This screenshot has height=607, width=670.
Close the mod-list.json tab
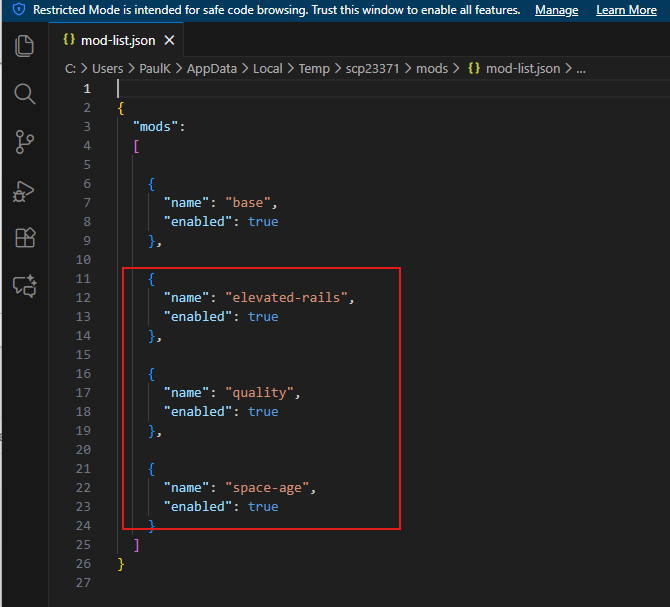click(x=169, y=41)
